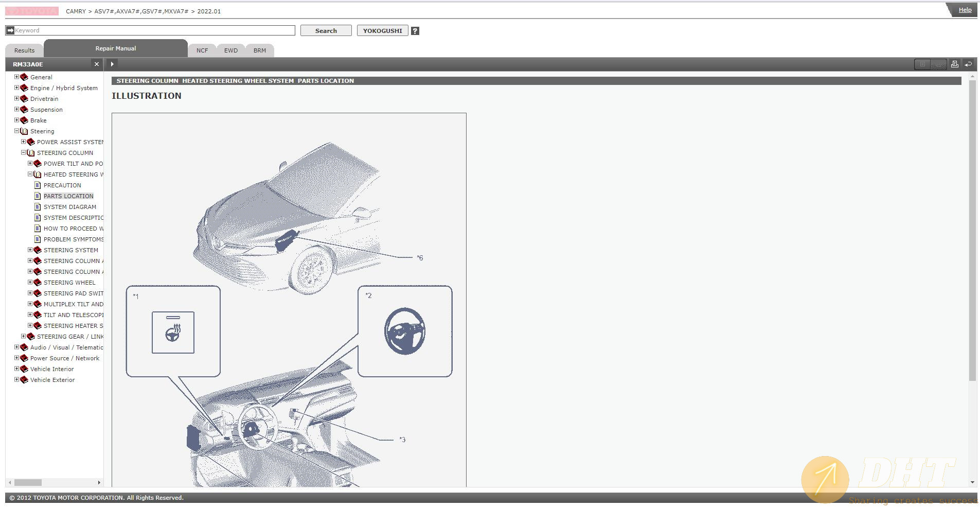Click the PROBLEM SYMPTOMS document icon
The height and width of the screenshot is (507, 980).
pos(38,239)
